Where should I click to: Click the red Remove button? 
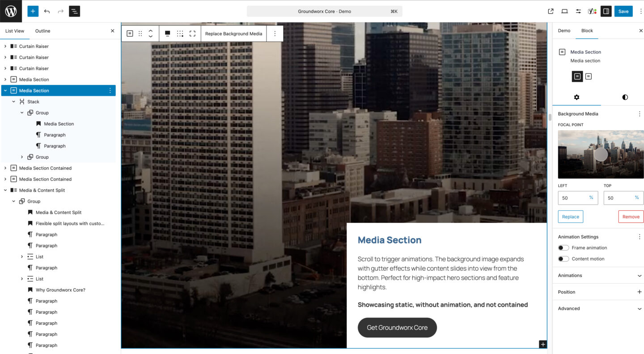pyautogui.click(x=631, y=217)
